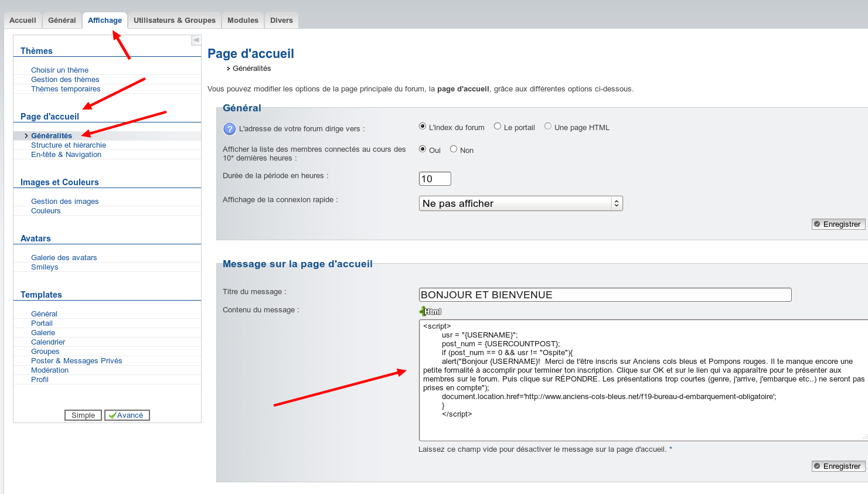Open Portail templates link
This screenshot has width=868, height=494.
point(42,323)
